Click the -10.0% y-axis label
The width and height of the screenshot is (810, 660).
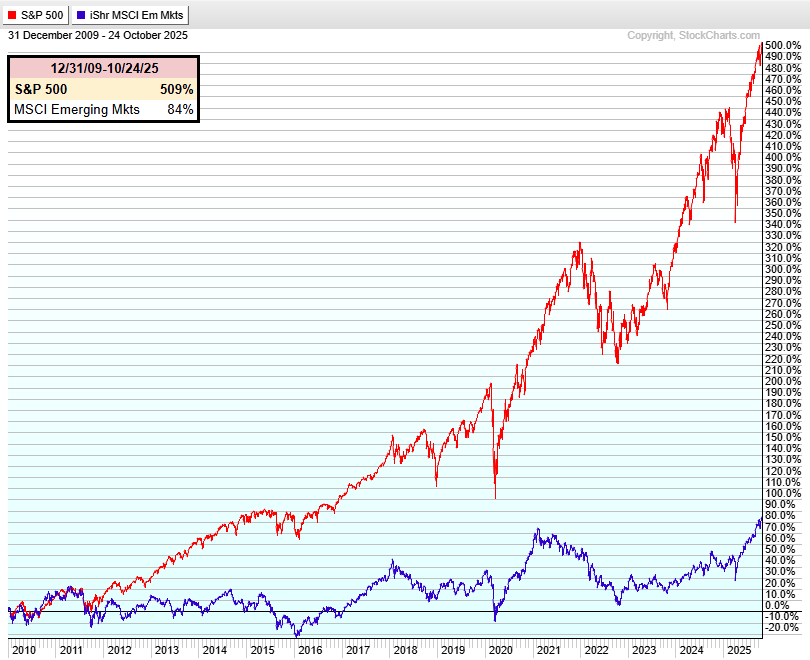click(782, 616)
